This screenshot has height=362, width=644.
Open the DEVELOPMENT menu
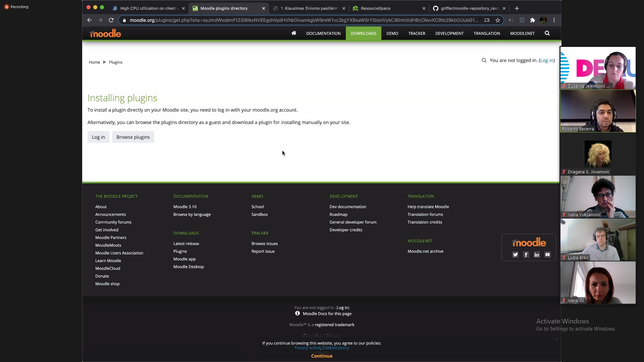point(449,34)
